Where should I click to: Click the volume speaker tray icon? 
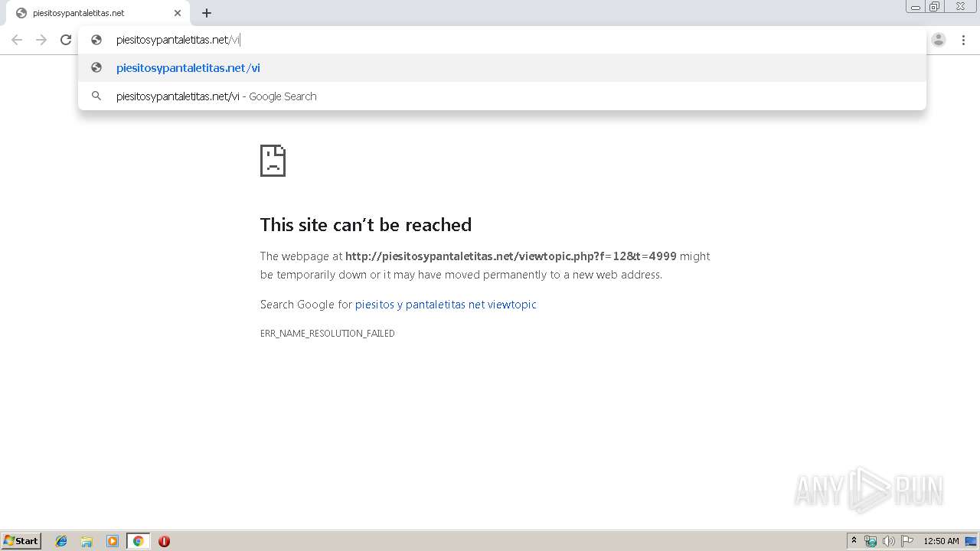pyautogui.click(x=889, y=541)
